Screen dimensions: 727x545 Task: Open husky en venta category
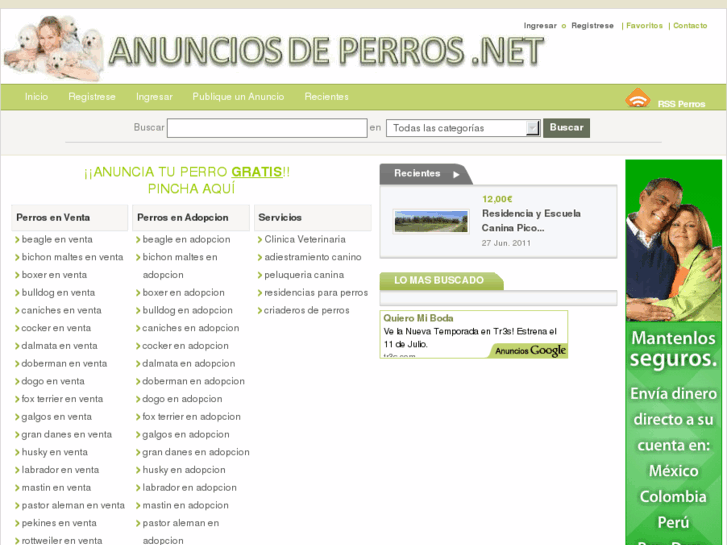pos(55,452)
